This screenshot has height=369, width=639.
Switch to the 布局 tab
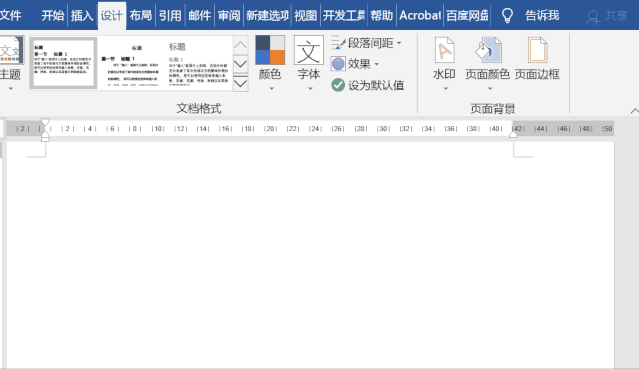pos(141,15)
